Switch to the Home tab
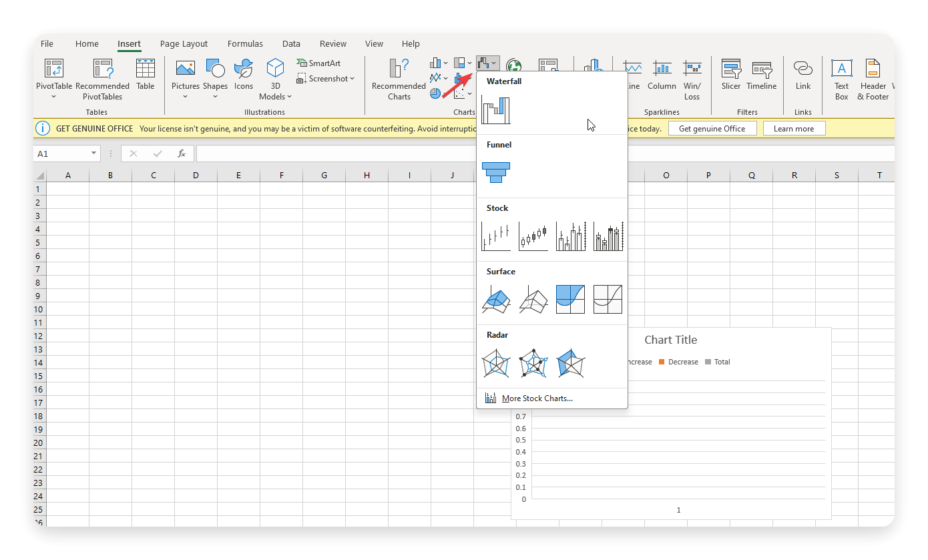 (x=87, y=44)
